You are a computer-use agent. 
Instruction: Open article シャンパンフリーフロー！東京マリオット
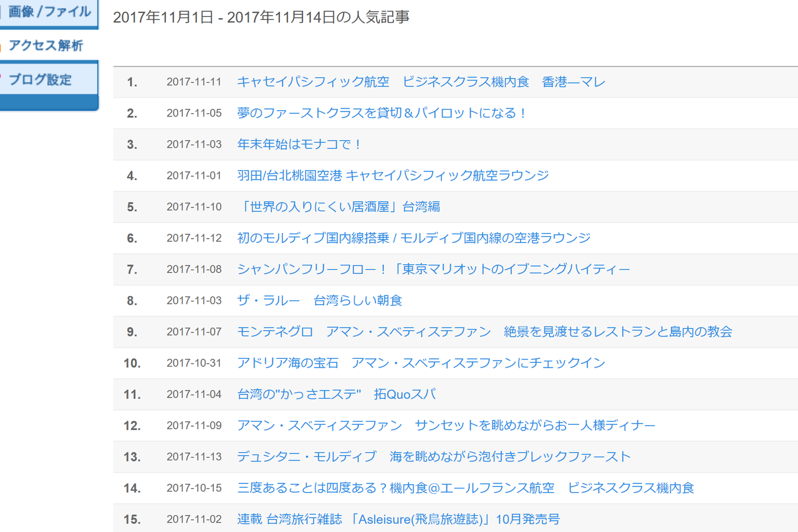click(433, 269)
